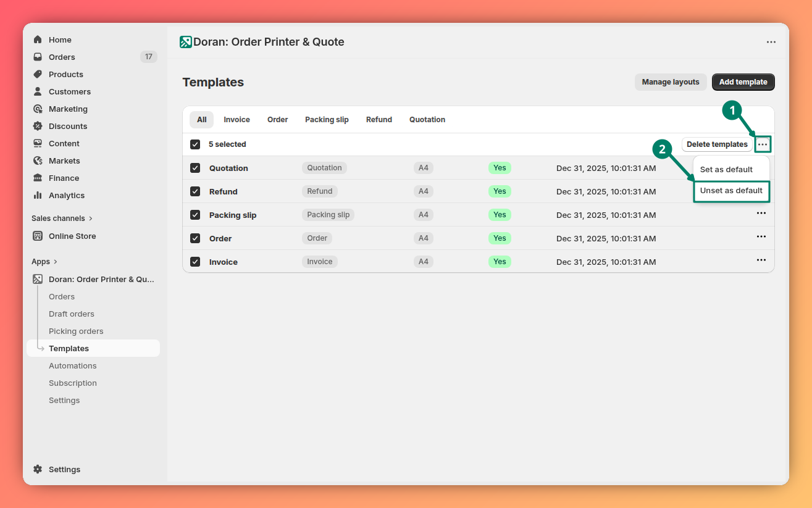Open the Invoice row actions menu
Screen dimensions: 812x508
pyautogui.click(x=761, y=260)
